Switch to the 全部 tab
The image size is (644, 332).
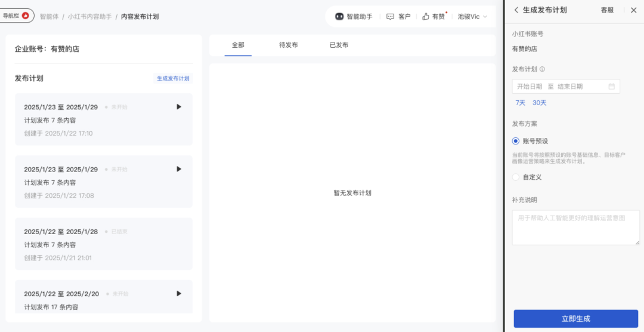coord(238,45)
